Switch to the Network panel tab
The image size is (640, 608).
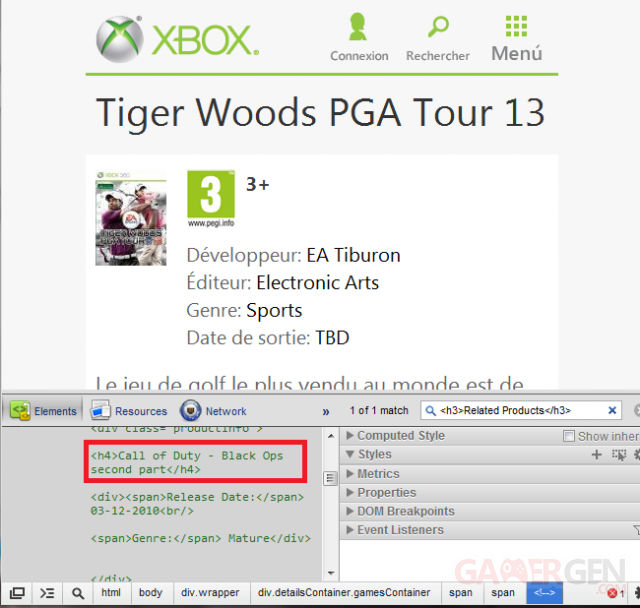pyautogui.click(x=213, y=411)
